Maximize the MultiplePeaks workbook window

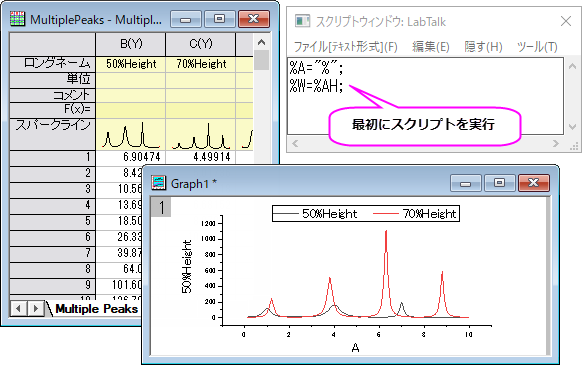coord(219,19)
